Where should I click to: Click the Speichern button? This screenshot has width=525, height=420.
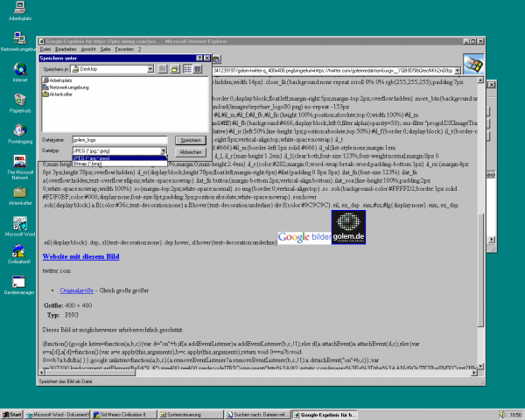(191, 140)
